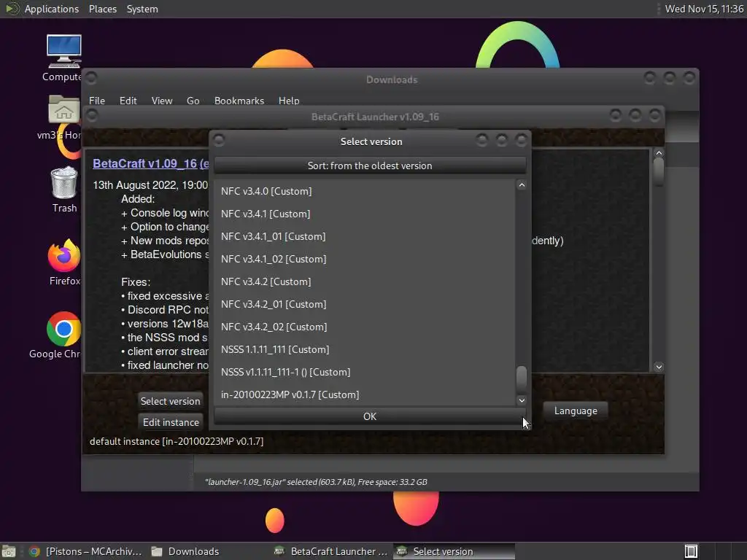Switch to the Pistons MCArchive Chrome taskbar item
The image size is (747, 560).
(x=86, y=551)
